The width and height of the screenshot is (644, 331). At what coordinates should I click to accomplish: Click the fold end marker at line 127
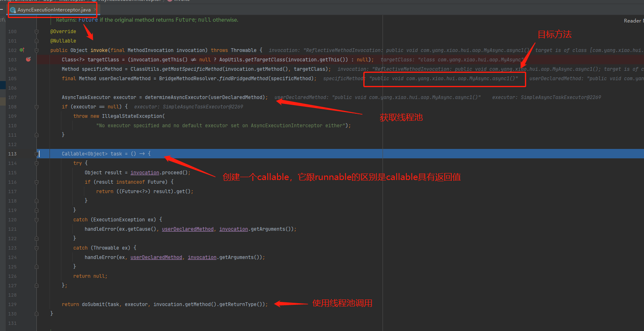[x=36, y=286]
